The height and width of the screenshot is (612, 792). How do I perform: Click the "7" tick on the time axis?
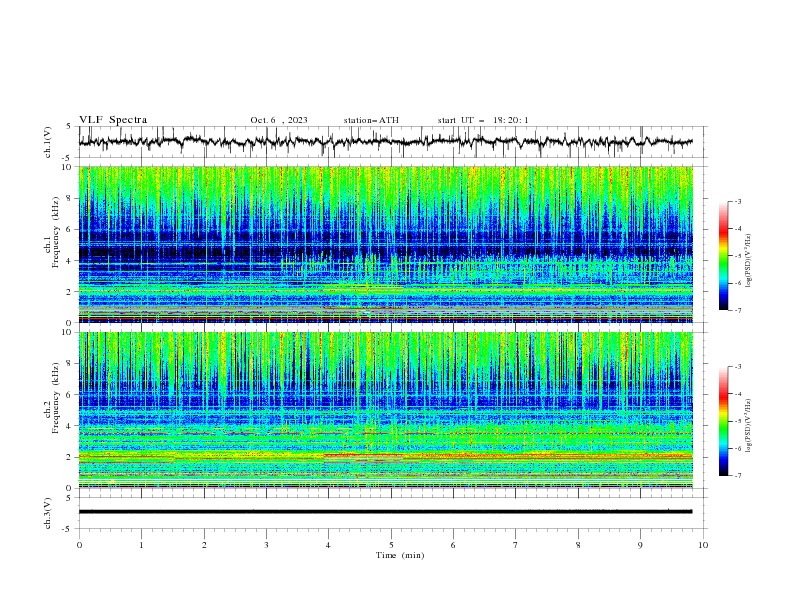[516, 545]
